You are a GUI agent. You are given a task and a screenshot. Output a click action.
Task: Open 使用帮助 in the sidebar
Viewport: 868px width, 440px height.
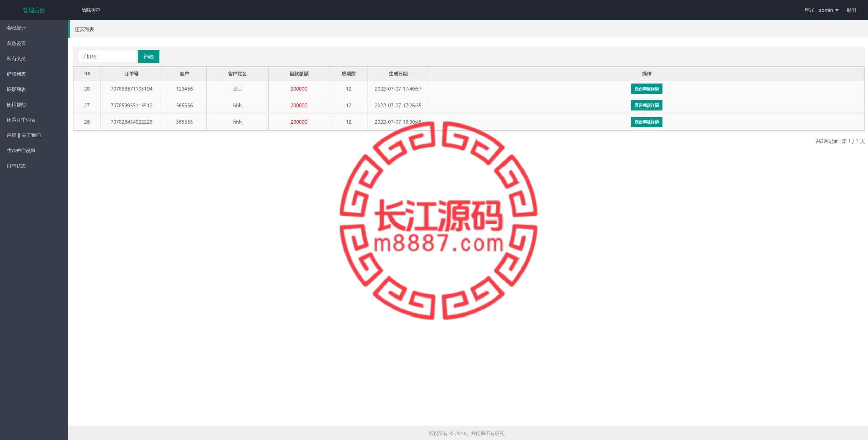(x=16, y=104)
